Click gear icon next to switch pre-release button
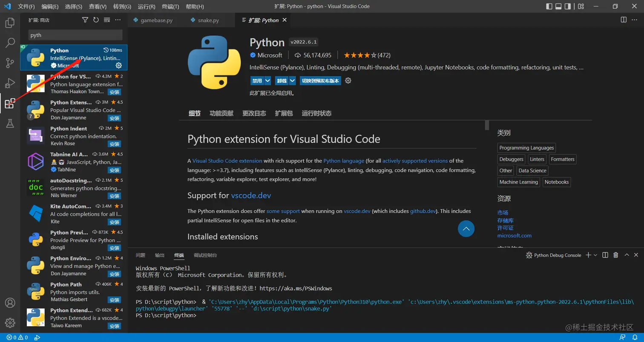The width and height of the screenshot is (644, 342). [x=348, y=80]
